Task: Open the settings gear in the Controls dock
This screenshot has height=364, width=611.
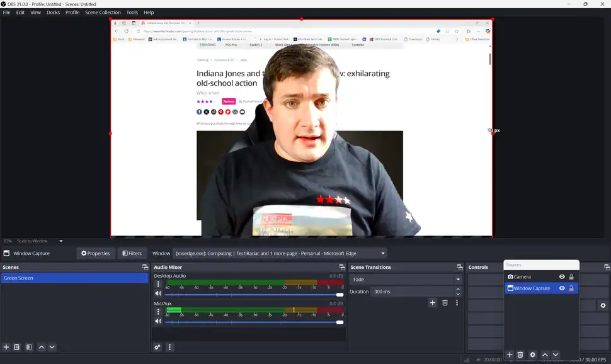Action: (x=603, y=305)
